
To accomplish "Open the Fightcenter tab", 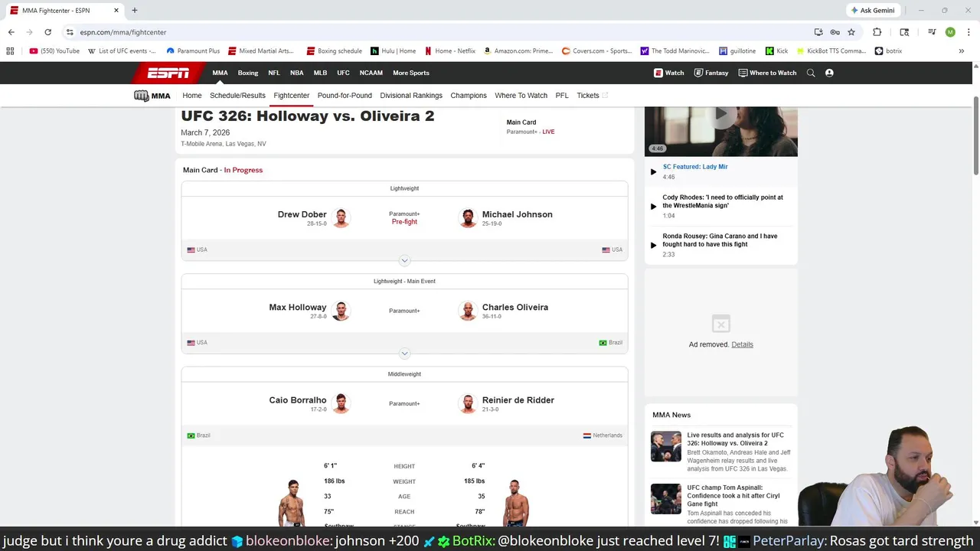I will [292, 96].
